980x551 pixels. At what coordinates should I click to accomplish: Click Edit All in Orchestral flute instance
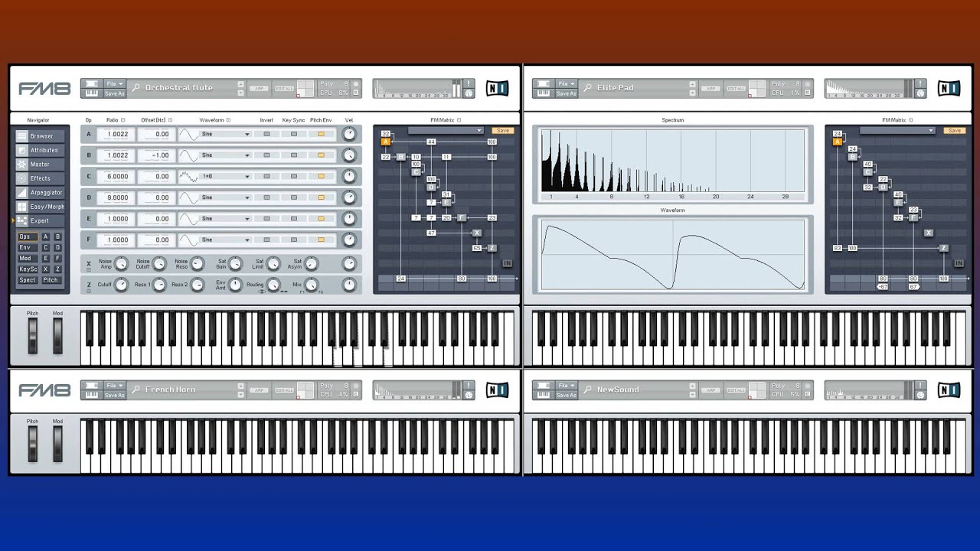284,89
